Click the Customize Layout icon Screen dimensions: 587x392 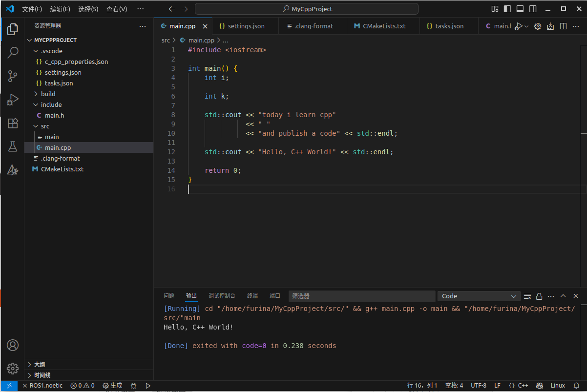pyautogui.click(x=495, y=9)
